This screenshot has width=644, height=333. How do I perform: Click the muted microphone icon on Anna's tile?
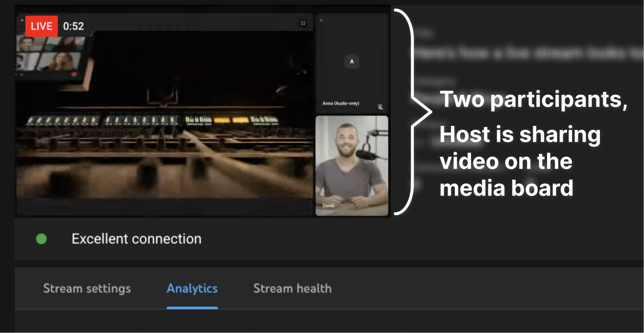point(380,107)
